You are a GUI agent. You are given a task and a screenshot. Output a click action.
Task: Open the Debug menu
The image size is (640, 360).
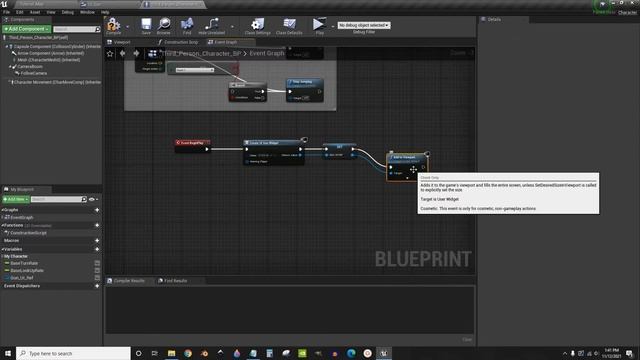pos(68,12)
